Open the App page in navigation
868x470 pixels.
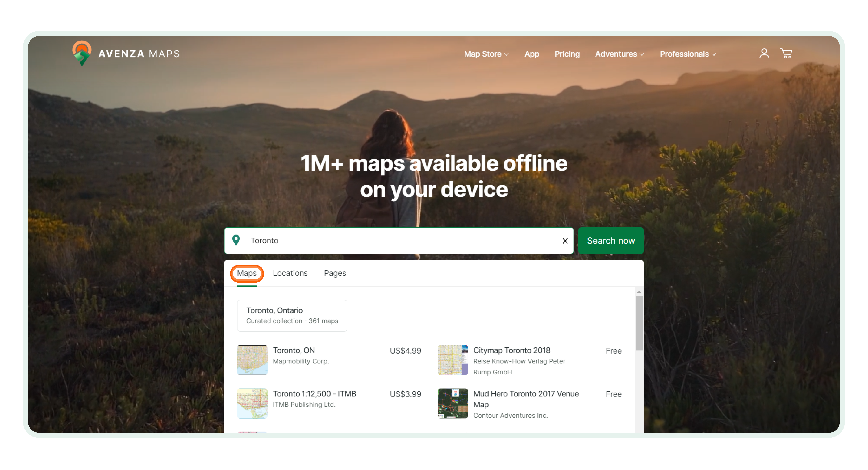[532, 54]
